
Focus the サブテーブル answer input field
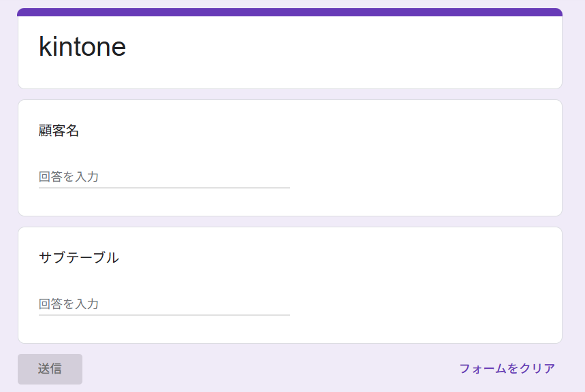(164, 304)
